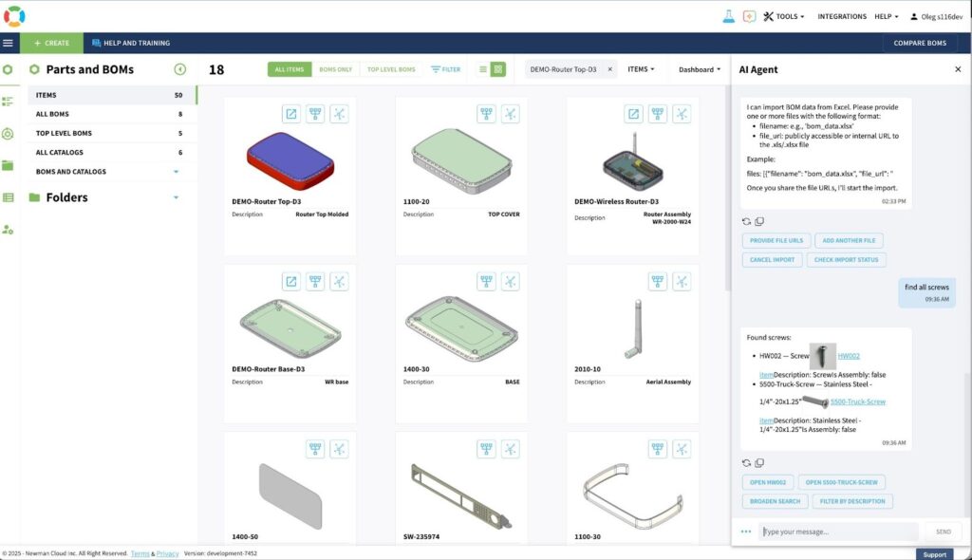The image size is (972, 560).
Task: Switch to list view layout
Action: (x=483, y=69)
